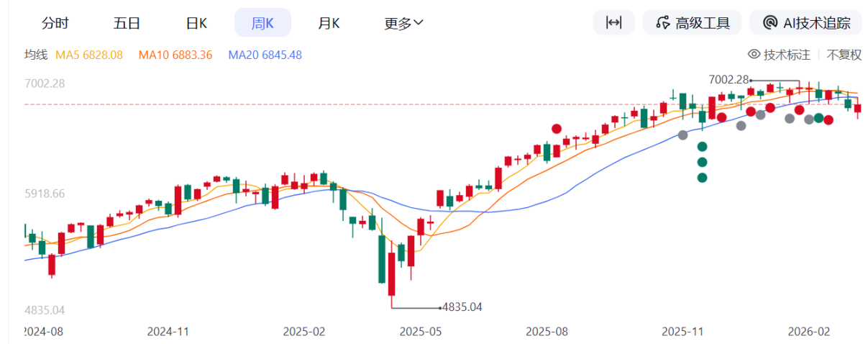The width and height of the screenshot is (868, 344).
Task: Switch to the 五日 tab
Action: coord(127,23)
